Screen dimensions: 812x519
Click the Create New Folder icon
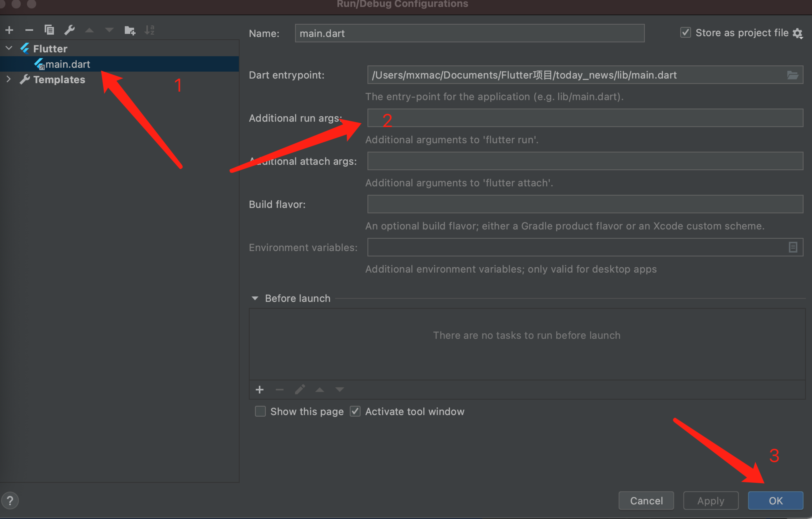point(130,30)
